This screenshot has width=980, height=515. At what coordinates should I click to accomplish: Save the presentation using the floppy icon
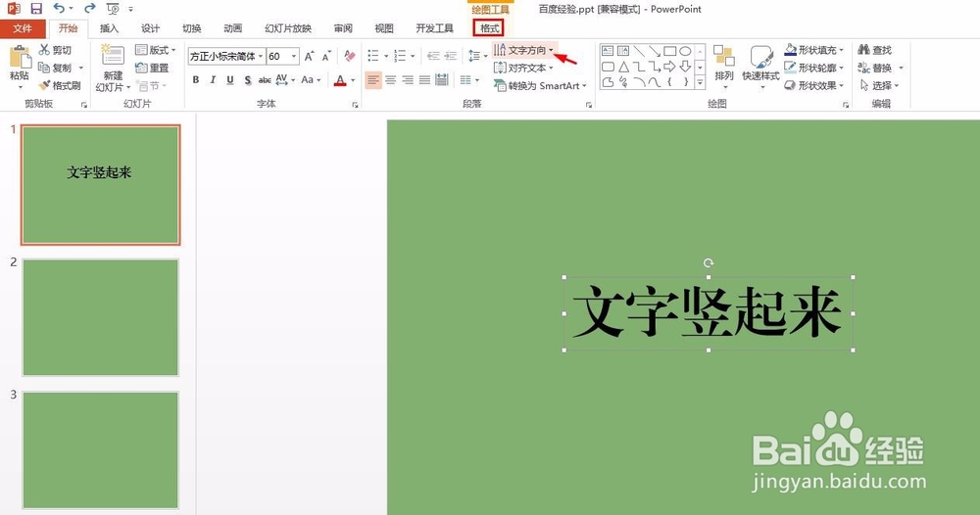[36, 9]
